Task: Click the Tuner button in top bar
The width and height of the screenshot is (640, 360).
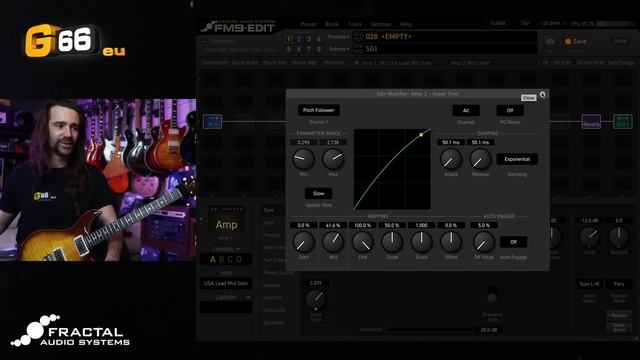Action: pos(498,24)
